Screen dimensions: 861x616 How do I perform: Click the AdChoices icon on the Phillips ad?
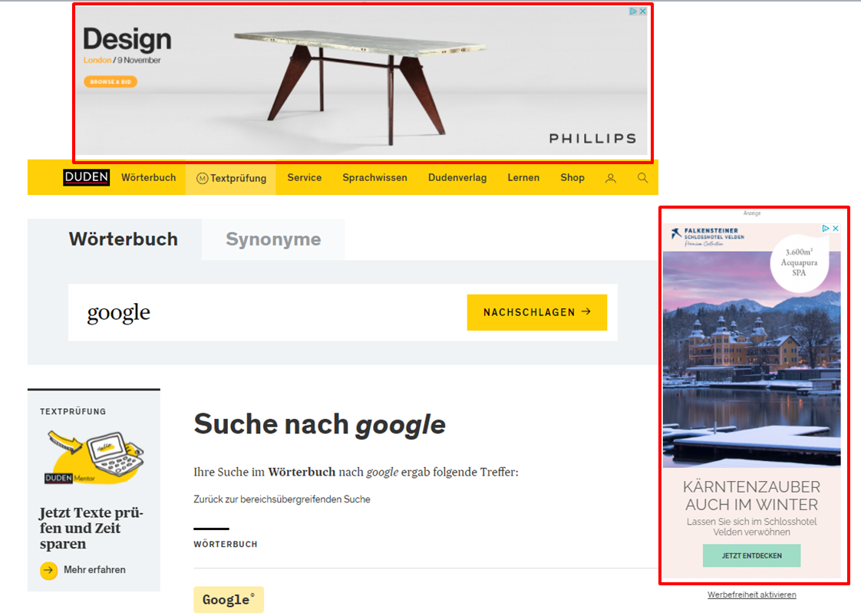coord(634,12)
